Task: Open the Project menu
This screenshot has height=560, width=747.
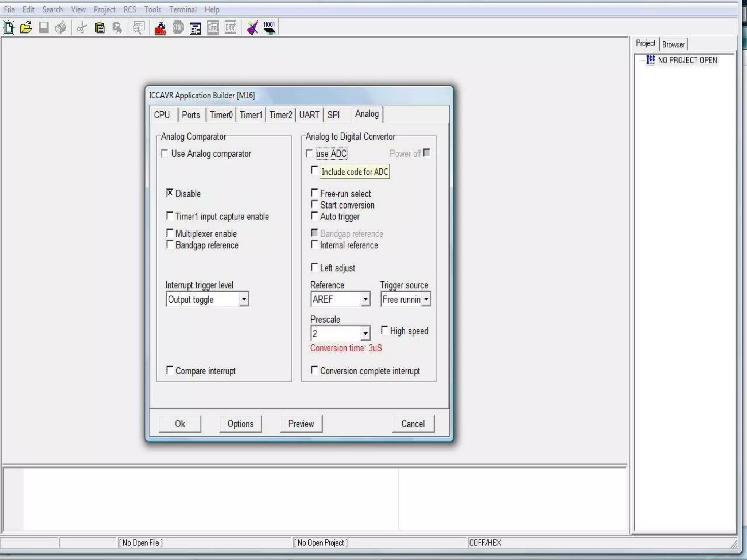Action: coord(105,9)
